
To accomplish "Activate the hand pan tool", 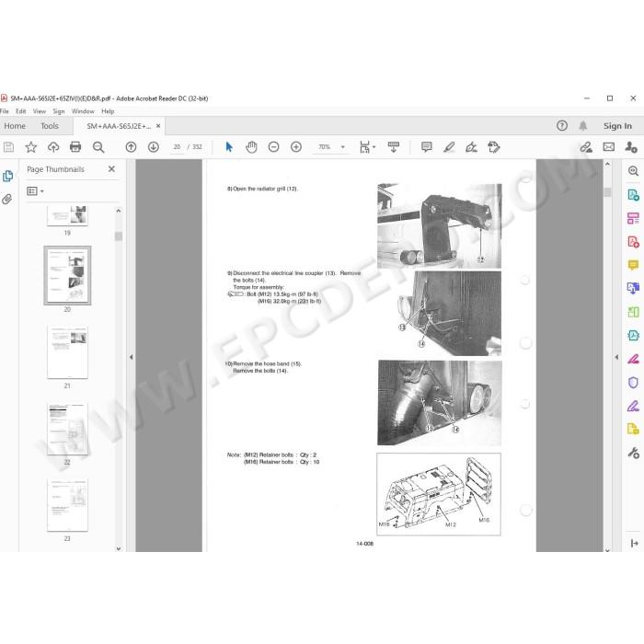I will 251,147.
